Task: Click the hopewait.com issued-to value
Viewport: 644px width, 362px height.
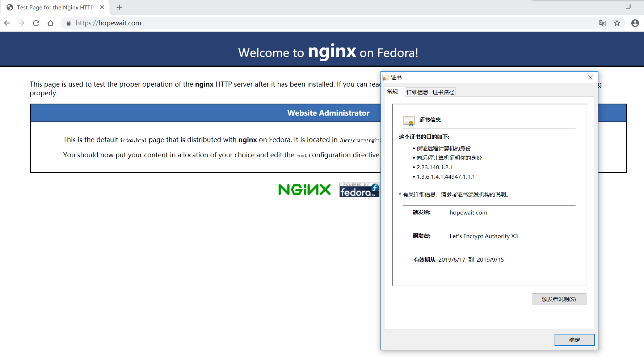Action: click(468, 213)
